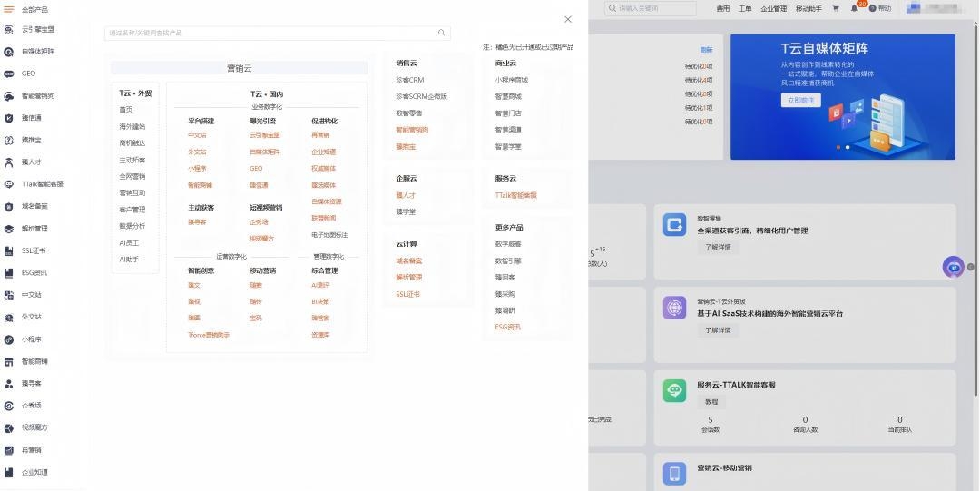Image resolution: width=980 pixels, height=491 pixels.
Task: Open 资源库 under 综合管理
Action: (320, 335)
